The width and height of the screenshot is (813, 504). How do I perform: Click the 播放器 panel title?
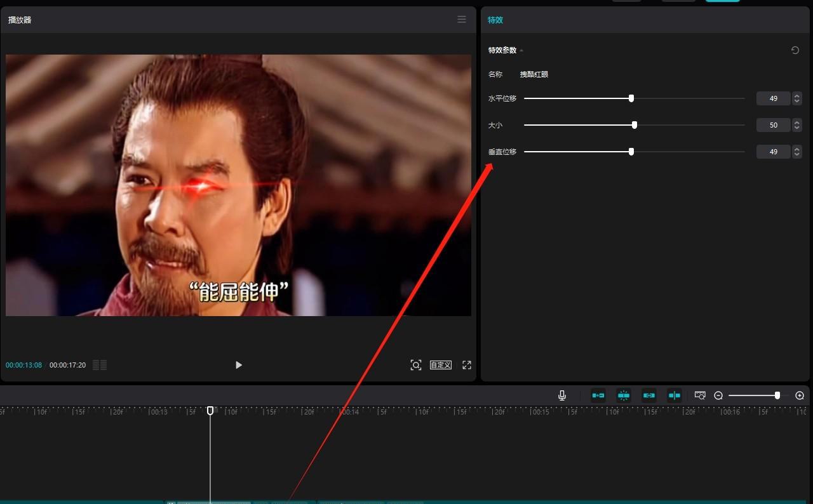click(20, 20)
